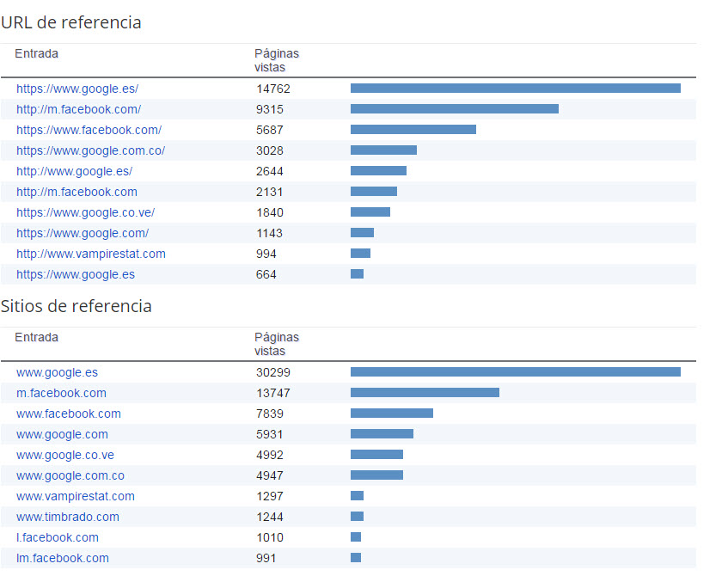The width and height of the screenshot is (728, 576).
Task: Click the www.timbrado.com site link
Action: click(x=68, y=517)
